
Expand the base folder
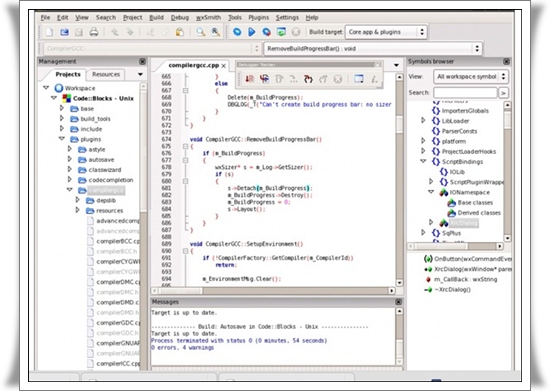62,108
